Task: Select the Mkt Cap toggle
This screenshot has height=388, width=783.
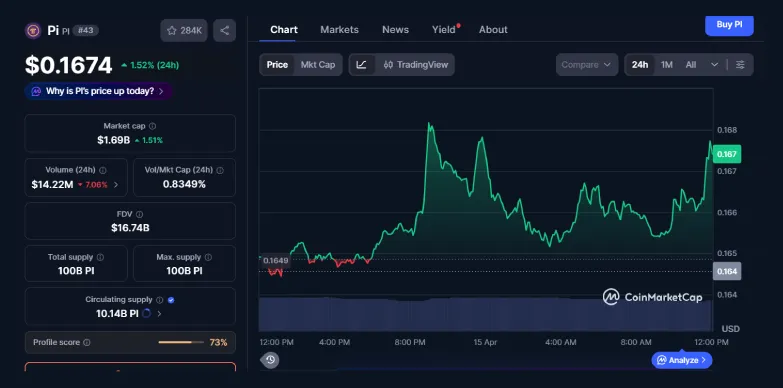Action: 318,65
